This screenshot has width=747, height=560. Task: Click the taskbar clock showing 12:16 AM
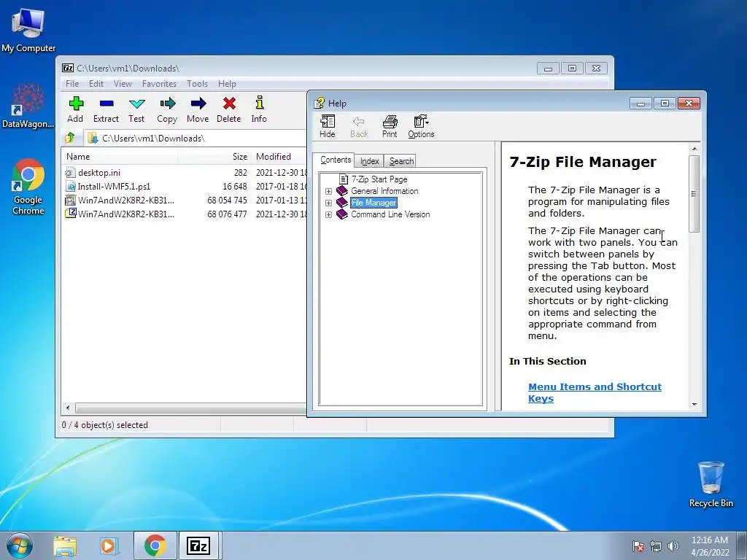click(710, 545)
